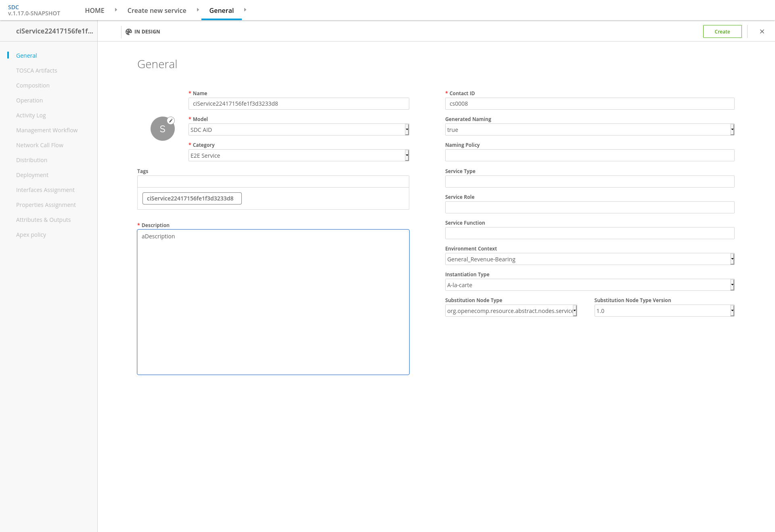Open Attributes & Outputs in the sidebar

[43, 220]
